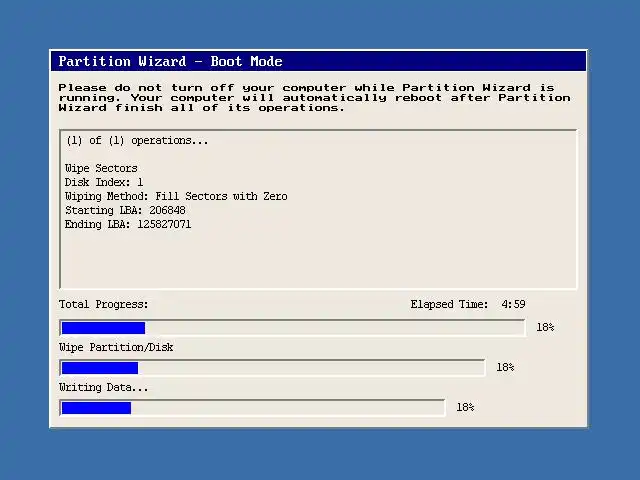
Task: Click the 'Please do not turn off' warning text
Action: click(314, 98)
